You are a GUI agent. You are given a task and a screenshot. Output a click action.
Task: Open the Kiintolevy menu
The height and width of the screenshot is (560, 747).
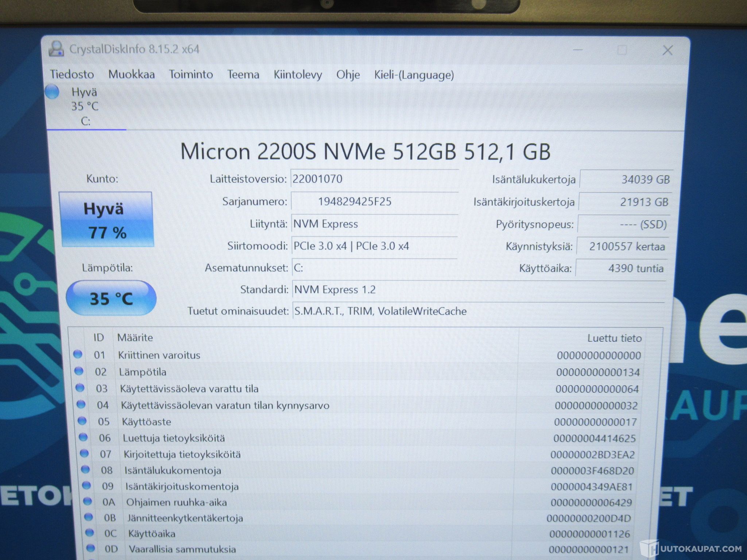[x=298, y=75]
